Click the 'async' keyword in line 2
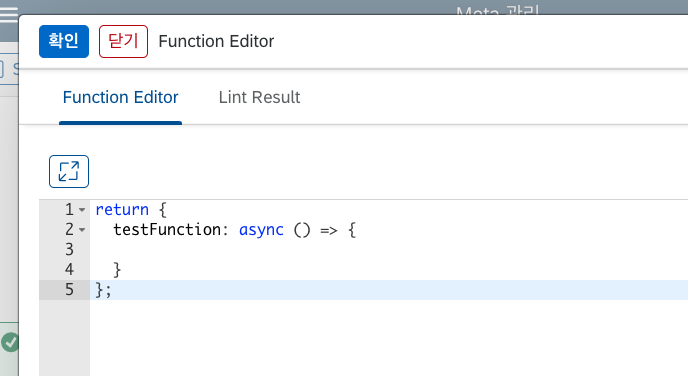This screenshot has width=688, height=376. click(x=261, y=230)
